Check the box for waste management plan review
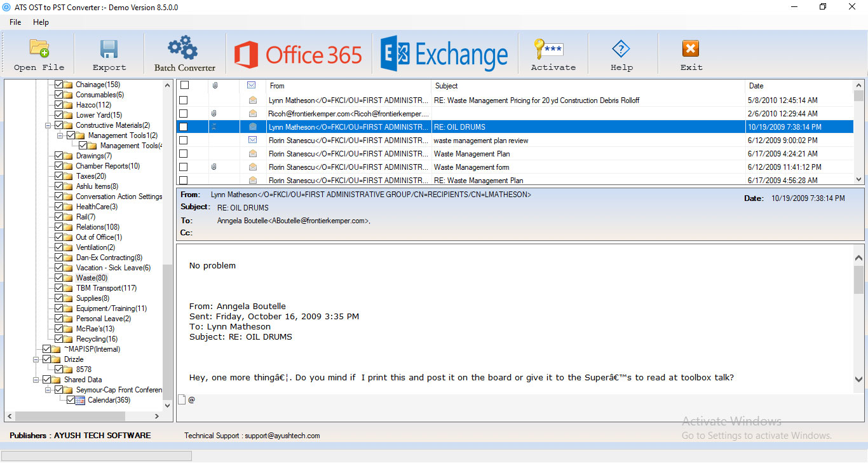This screenshot has width=868, height=463. (183, 140)
